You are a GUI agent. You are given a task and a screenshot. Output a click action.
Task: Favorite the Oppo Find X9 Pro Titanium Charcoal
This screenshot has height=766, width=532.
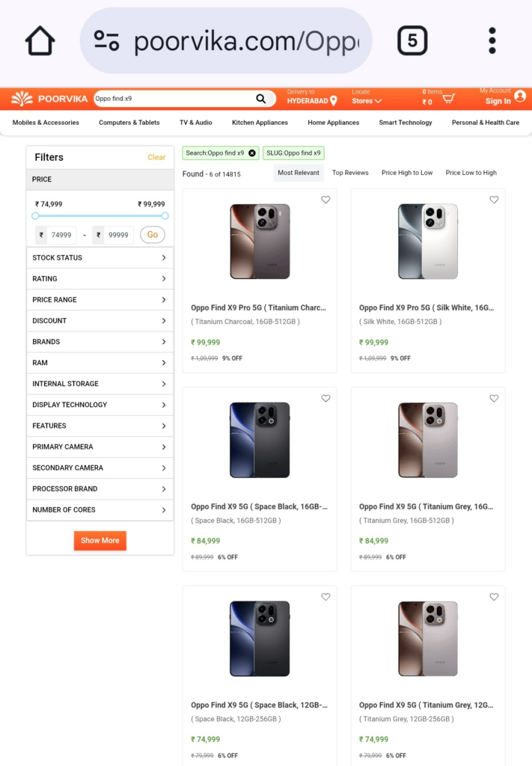point(325,200)
